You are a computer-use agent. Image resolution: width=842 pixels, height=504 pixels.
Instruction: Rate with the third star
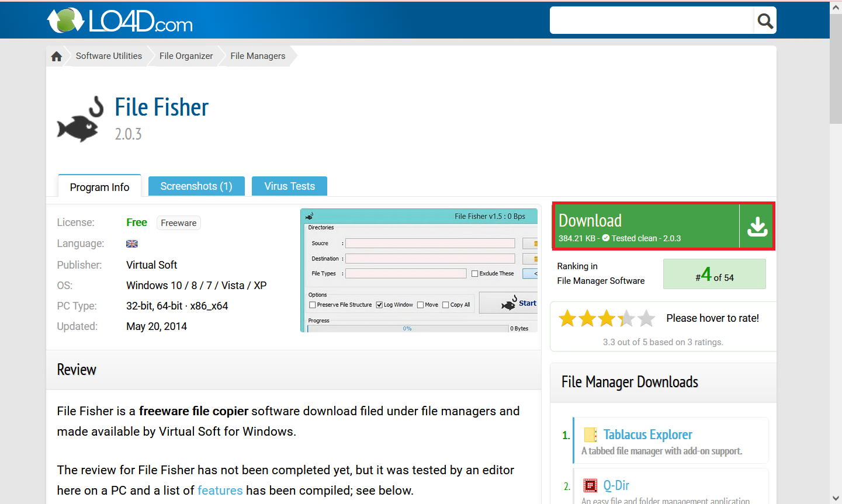tap(607, 318)
